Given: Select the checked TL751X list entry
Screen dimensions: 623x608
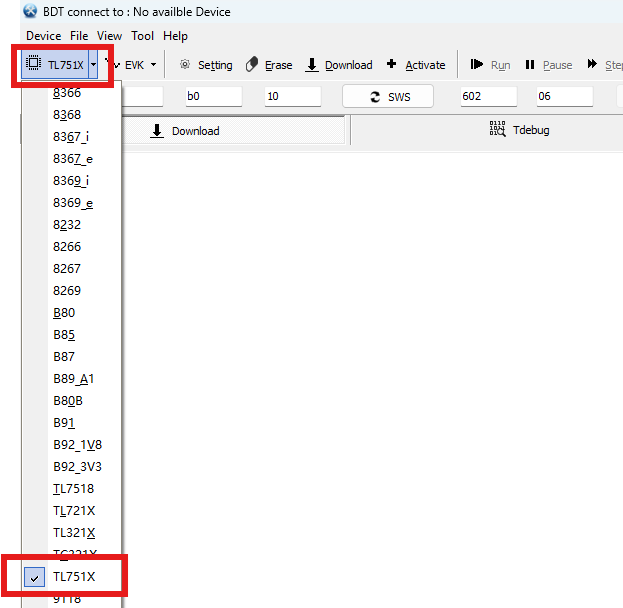Looking at the screenshot, I should tap(72, 577).
